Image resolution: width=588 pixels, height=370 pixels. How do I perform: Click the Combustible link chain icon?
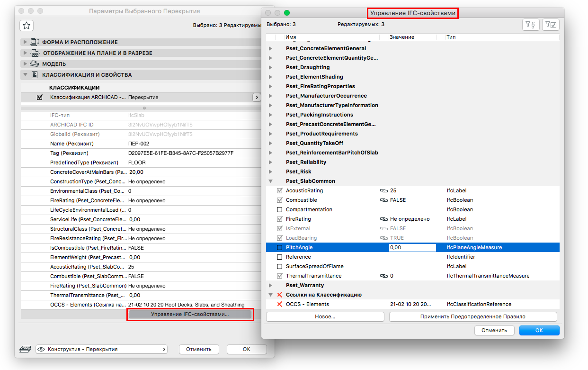(x=383, y=200)
